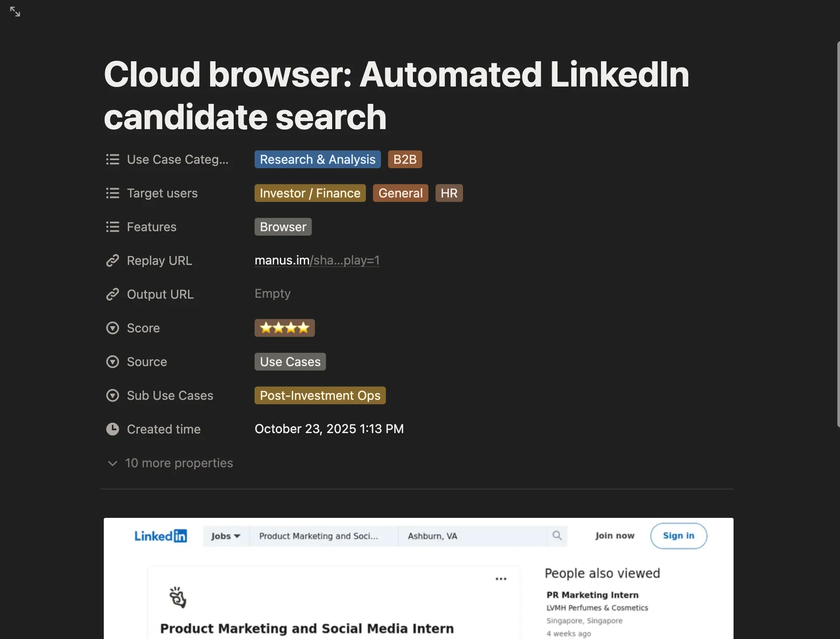Click the Use Case Category list icon

click(113, 159)
